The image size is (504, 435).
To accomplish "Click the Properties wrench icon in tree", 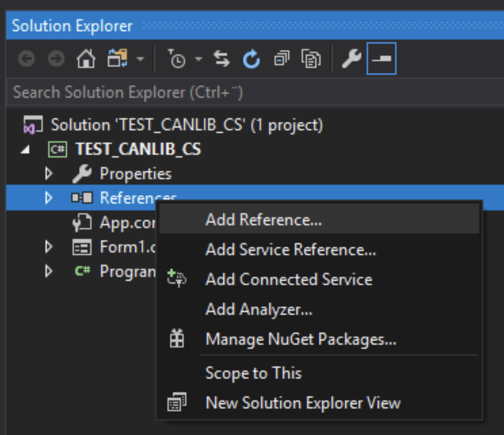I will pos(82,174).
